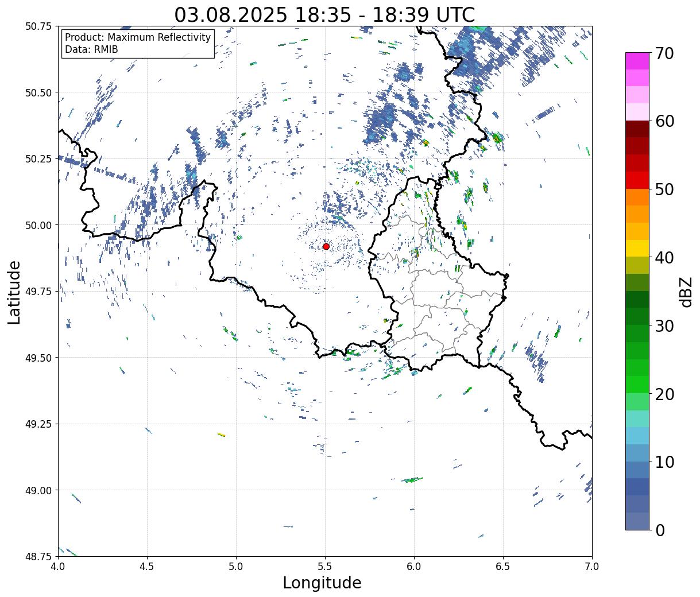Click the orange colorbar segment just below 50
Image resolution: width=700 pixels, height=597 pixels.
[637, 197]
